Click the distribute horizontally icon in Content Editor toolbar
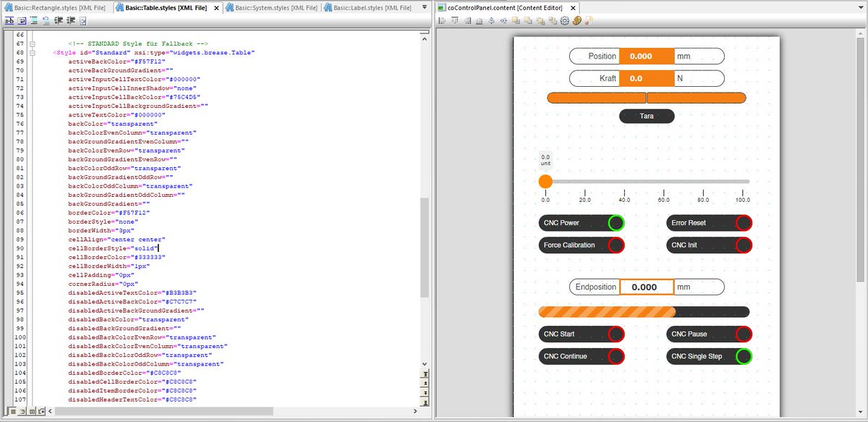 pos(503,20)
